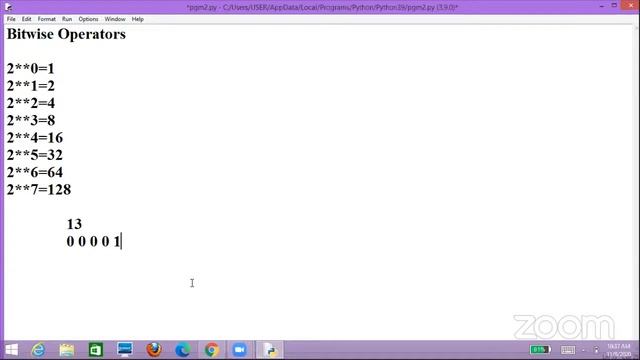
Task: Open the Format menu
Action: tap(47, 19)
